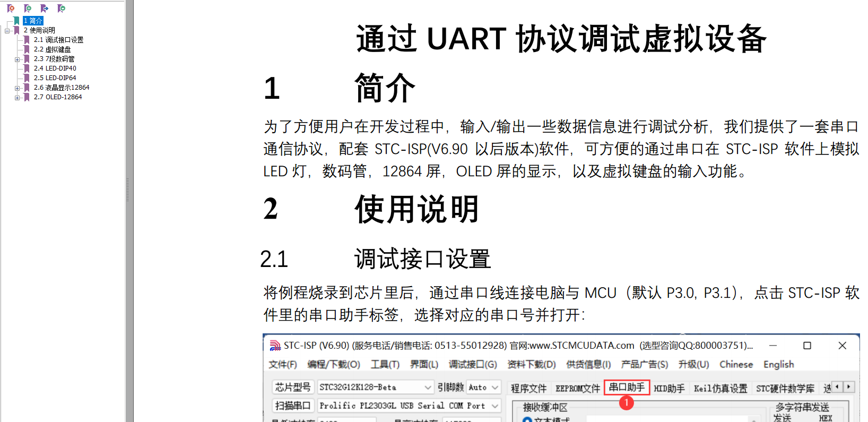The height and width of the screenshot is (422, 868).
Task: Click the bookmark icon beside 2 使用说明
Action: click(x=17, y=30)
